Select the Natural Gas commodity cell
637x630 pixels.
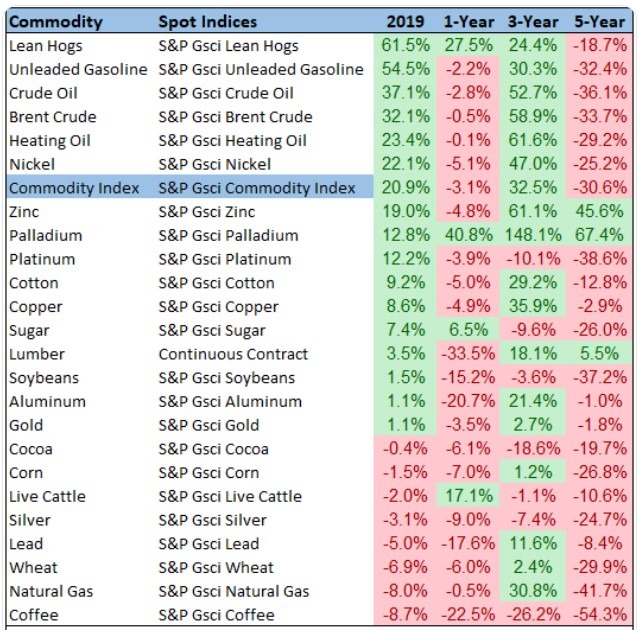pos(50,591)
